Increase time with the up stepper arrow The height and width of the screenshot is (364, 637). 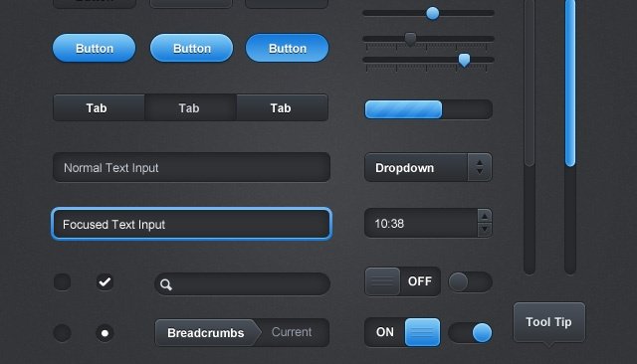click(485, 216)
